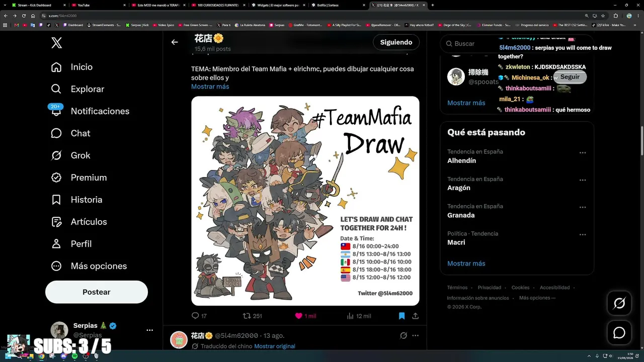Screen dimensions: 644x362
Task: Open the floating chat bubble button
Action: click(619, 333)
